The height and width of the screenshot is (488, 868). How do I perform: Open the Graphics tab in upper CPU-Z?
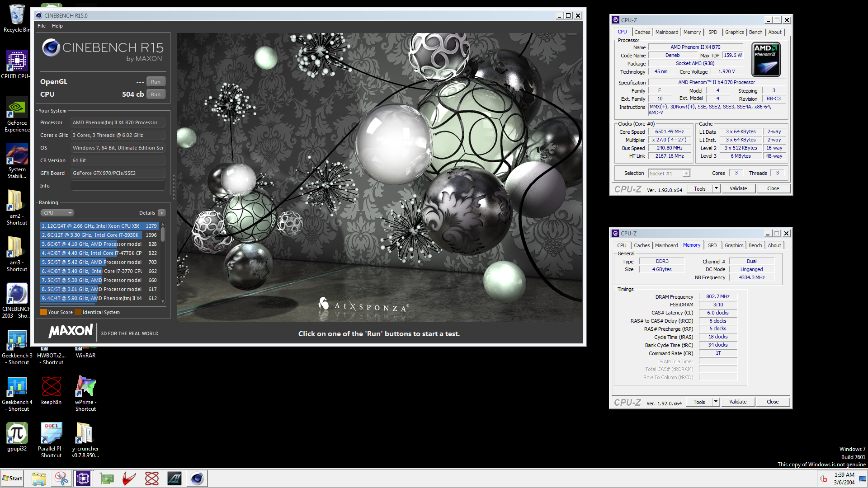coord(734,32)
